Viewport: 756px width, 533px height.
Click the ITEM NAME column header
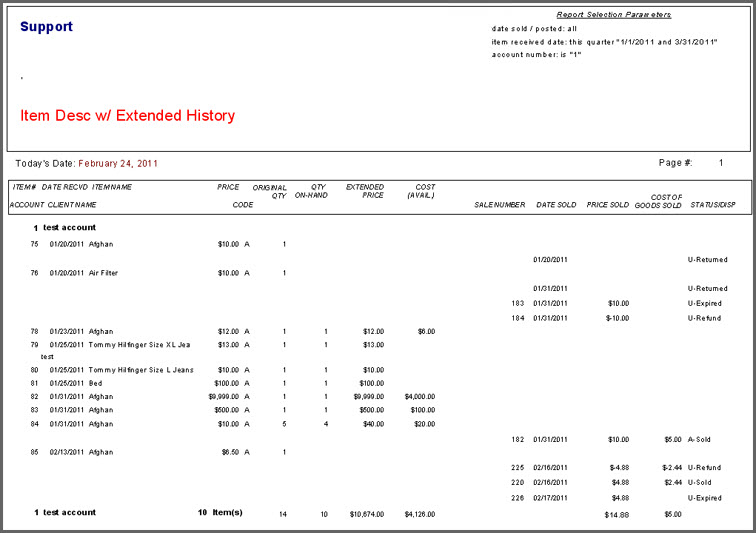coord(111,187)
